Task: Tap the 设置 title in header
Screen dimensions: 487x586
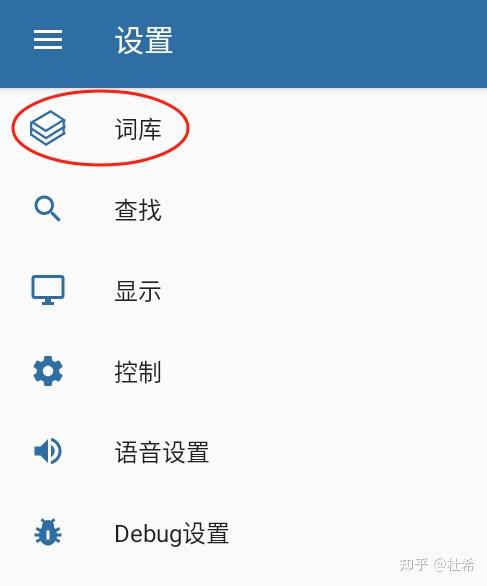Action: point(144,40)
